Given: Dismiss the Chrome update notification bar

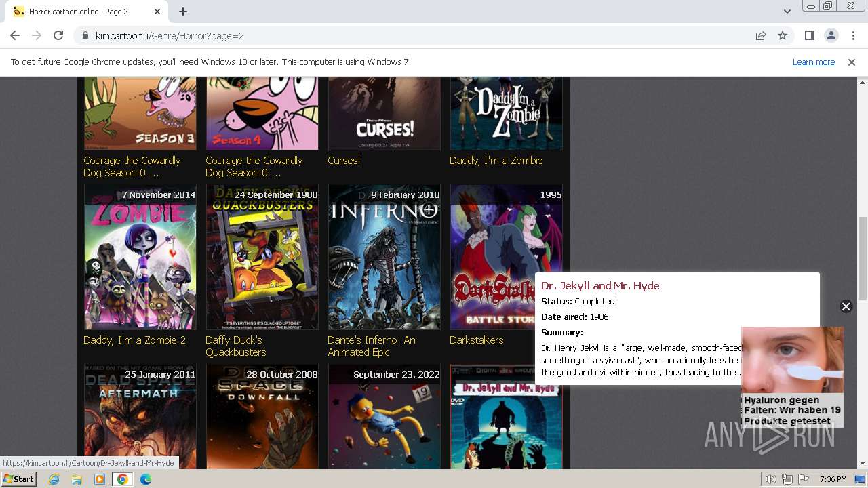Looking at the screenshot, I should pos(852,62).
